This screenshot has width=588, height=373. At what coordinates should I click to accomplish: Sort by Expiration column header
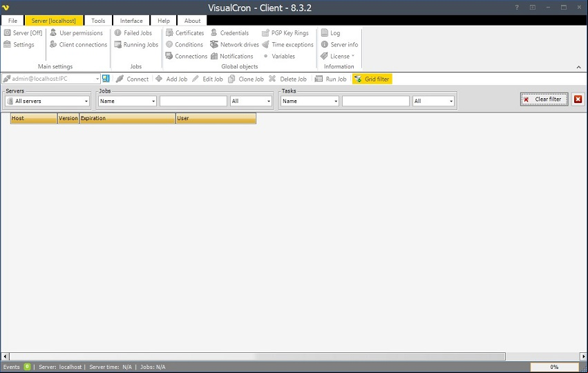tap(128, 118)
